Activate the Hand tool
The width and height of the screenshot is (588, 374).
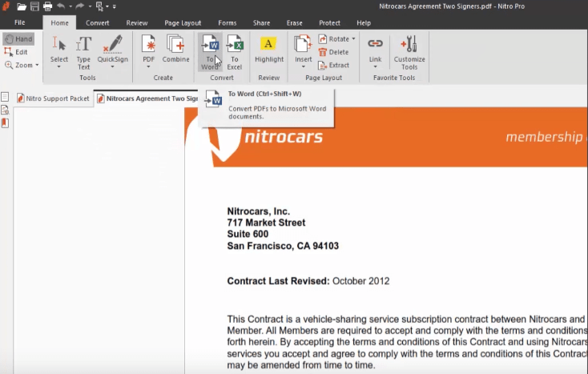coord(18,39)
